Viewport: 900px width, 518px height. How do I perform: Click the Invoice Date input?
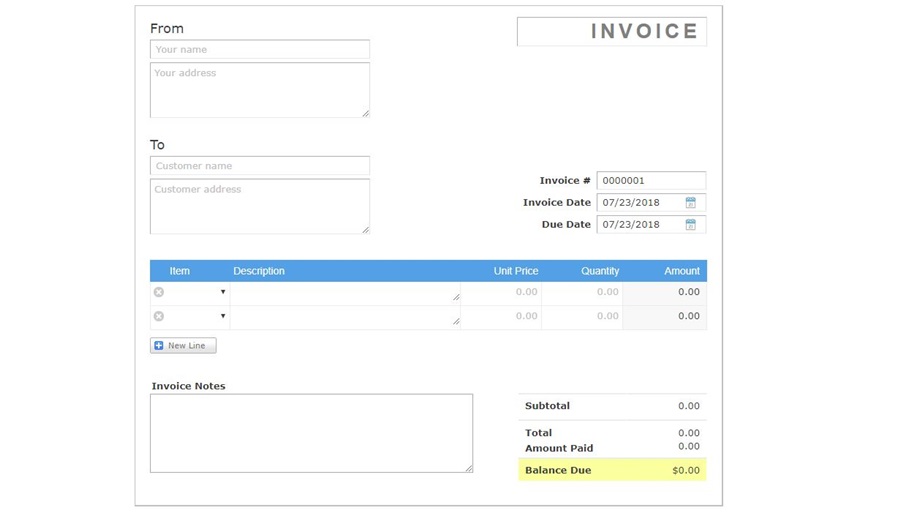click(x=651, y=203)
